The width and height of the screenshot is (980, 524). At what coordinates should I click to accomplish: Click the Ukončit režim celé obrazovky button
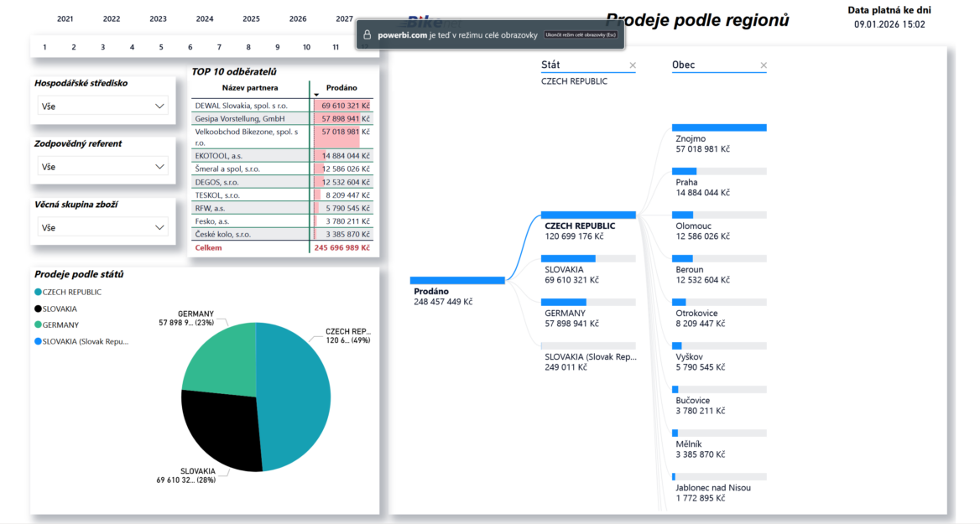click(581, 35)
